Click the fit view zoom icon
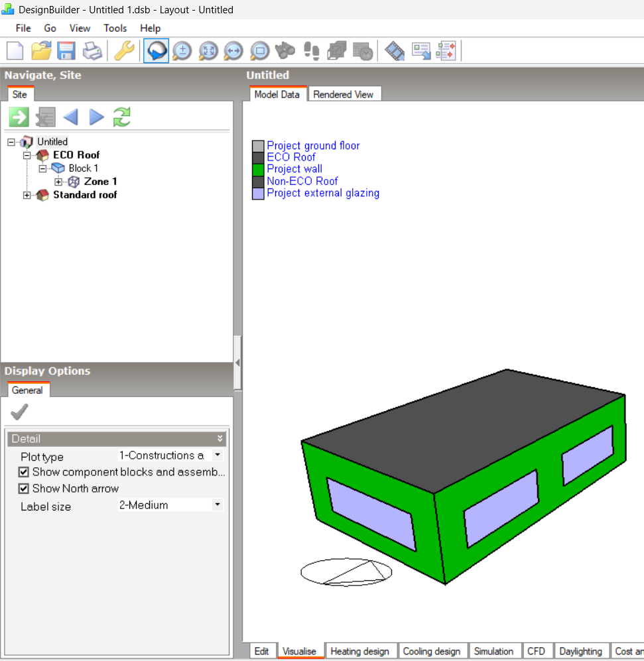 208,51
